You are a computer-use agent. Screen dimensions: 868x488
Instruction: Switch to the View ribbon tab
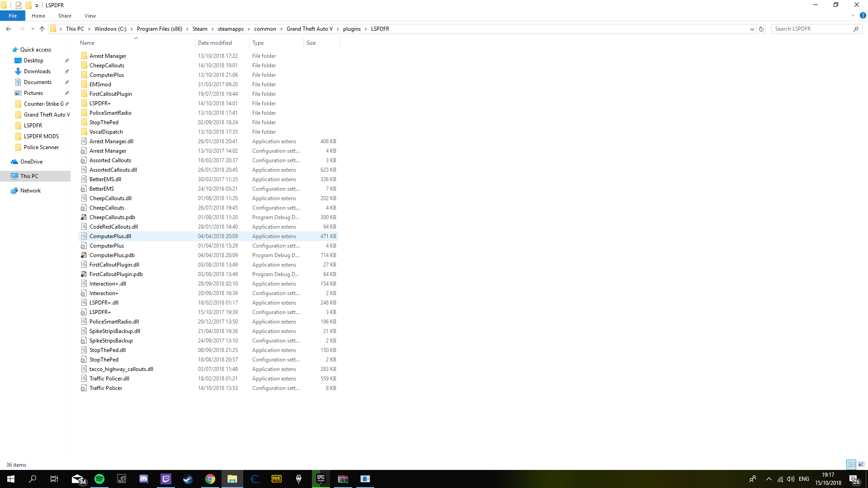click(90, 16)
